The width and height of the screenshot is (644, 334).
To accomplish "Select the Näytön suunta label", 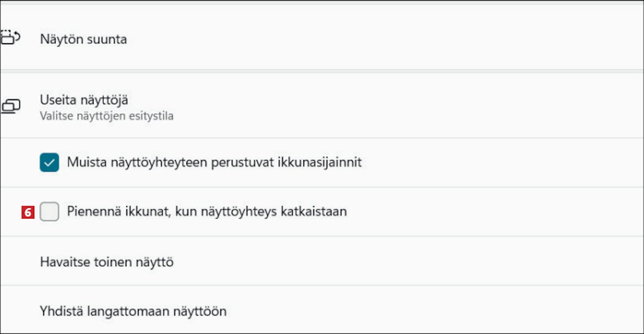I will (83, 39).
